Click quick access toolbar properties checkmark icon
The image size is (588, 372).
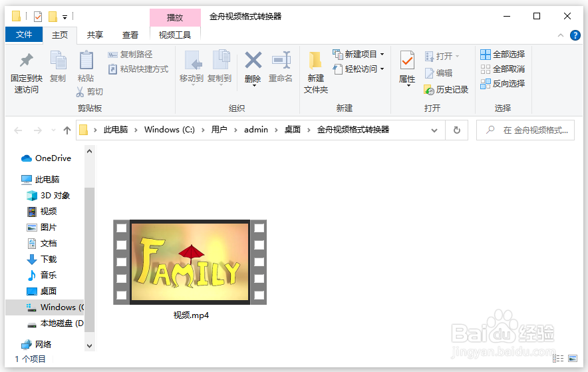38,17
